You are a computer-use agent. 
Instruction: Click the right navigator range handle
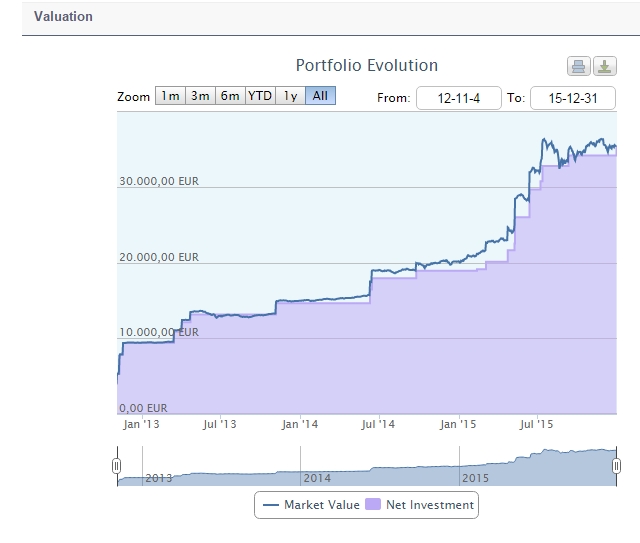618,466
